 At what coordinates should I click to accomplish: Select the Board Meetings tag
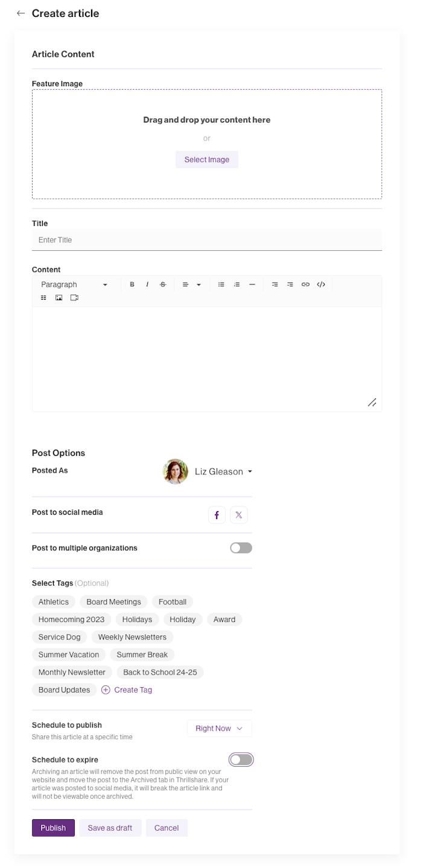(x=113, y=602)
